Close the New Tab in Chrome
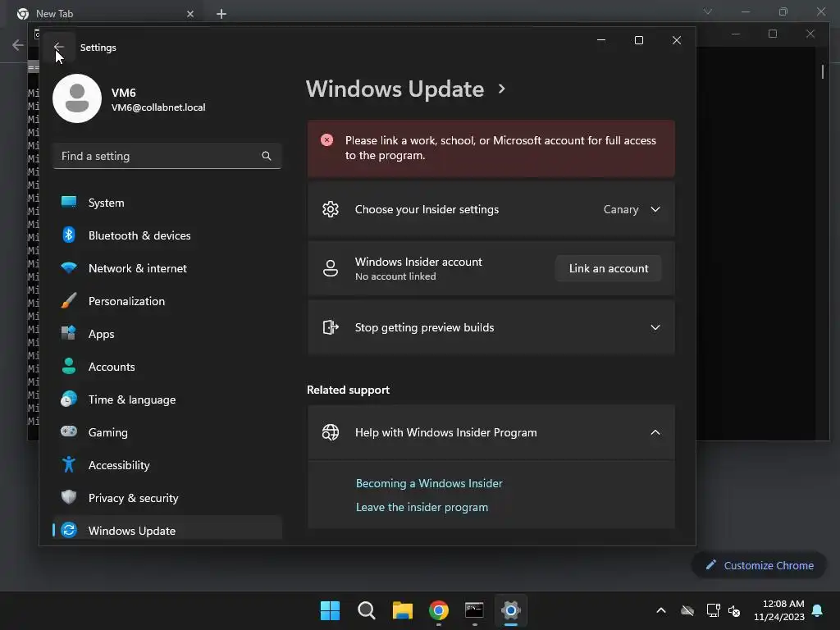The image size is (840, 630). tap(190, 14)
